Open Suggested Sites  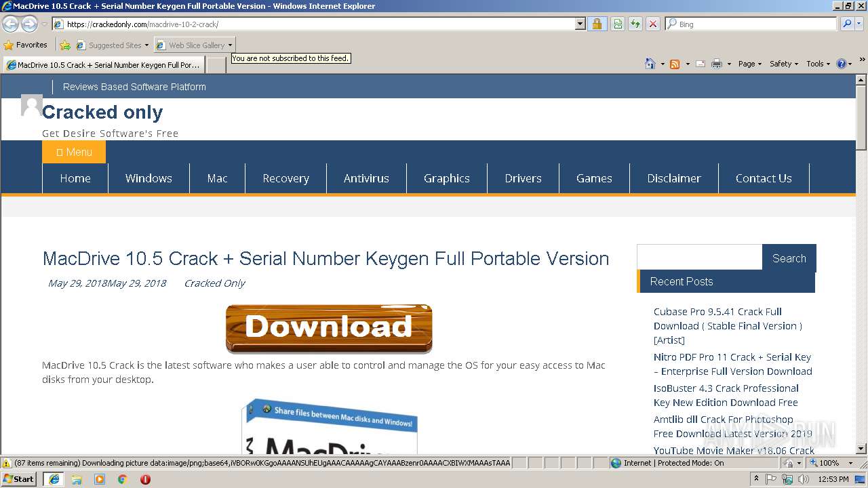[x=112, y=45]
